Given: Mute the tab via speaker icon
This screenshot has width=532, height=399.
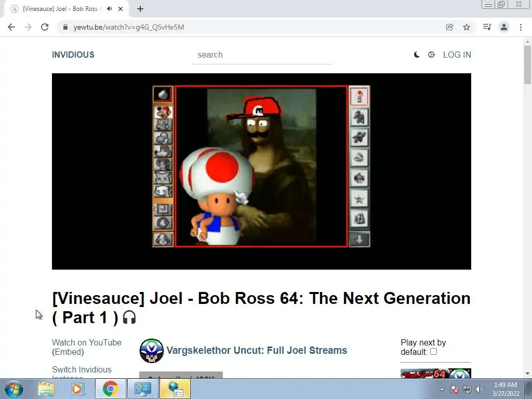Looking at the screenshot, I should tap(109, 9).
